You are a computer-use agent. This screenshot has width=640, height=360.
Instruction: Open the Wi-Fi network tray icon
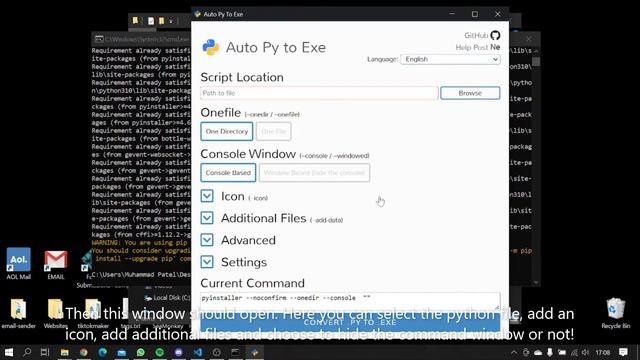(574, 352)
